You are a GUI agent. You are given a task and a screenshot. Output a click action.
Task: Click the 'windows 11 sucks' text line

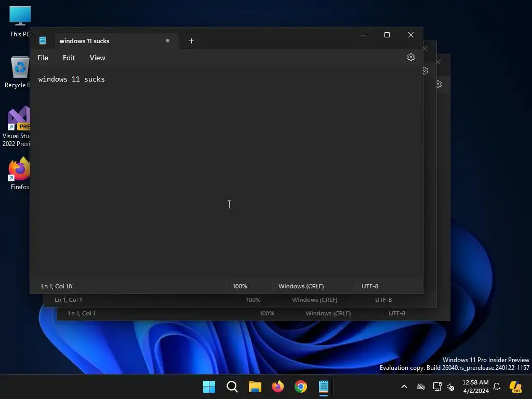coord(72,79)
